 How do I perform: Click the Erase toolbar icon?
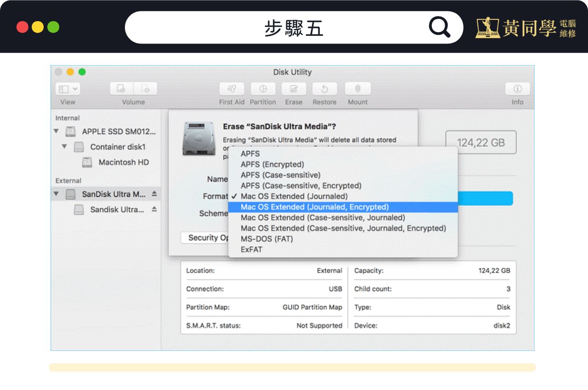(294, 89)
